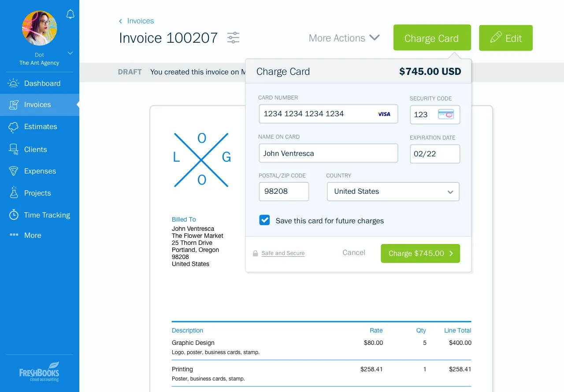Cancel the card charge dialog
The image size is (564, 392).
coord(354,253)
